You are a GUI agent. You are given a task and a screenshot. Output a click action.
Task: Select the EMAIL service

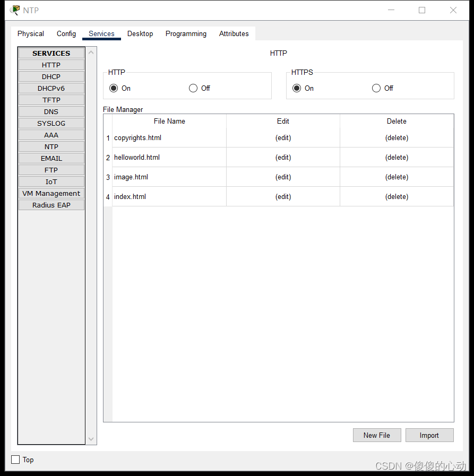click(51, 158)
